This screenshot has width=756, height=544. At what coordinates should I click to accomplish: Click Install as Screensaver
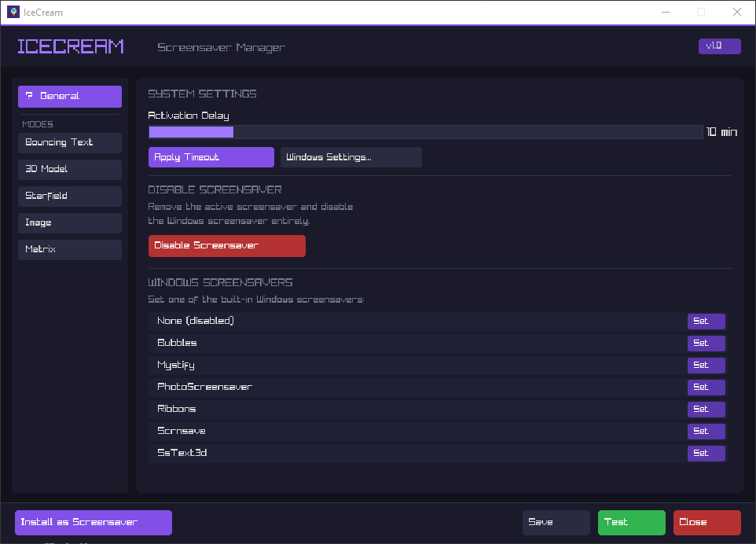94,522
